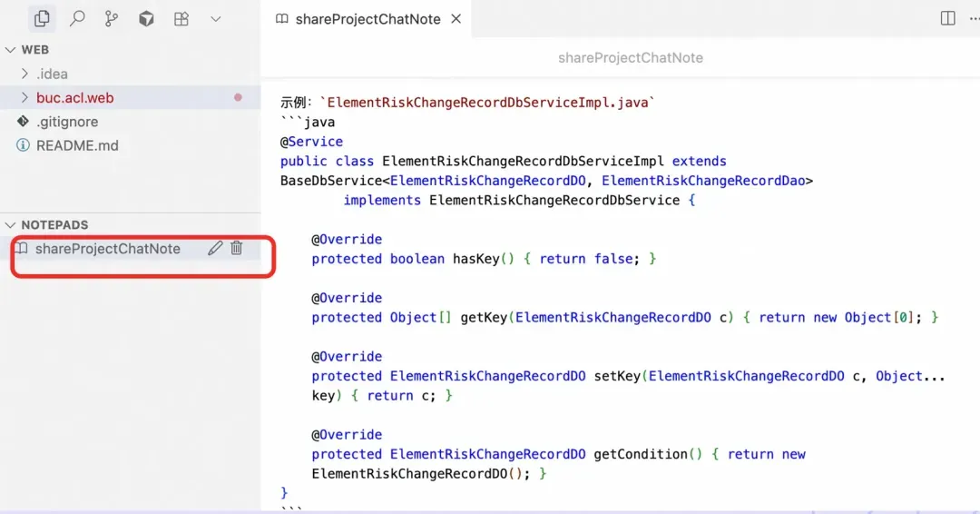Click the getCondition() method text
980x514 pixels.
coord(648,455)
